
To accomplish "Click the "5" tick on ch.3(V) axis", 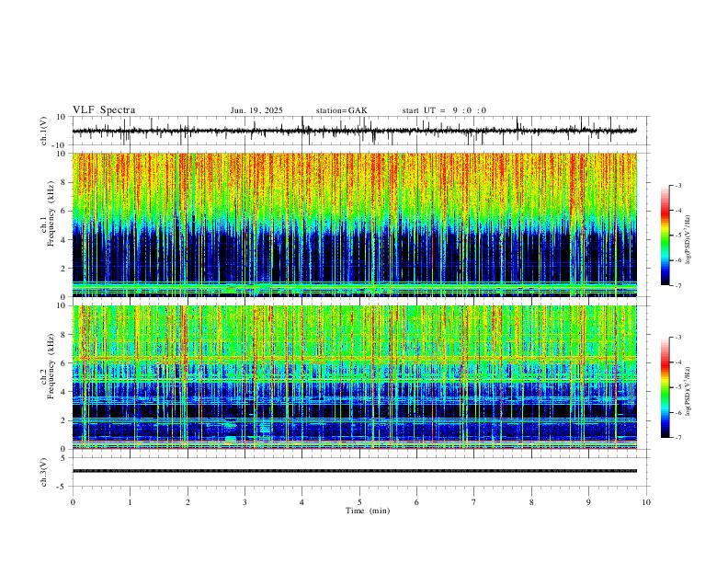I will (63, 457).
